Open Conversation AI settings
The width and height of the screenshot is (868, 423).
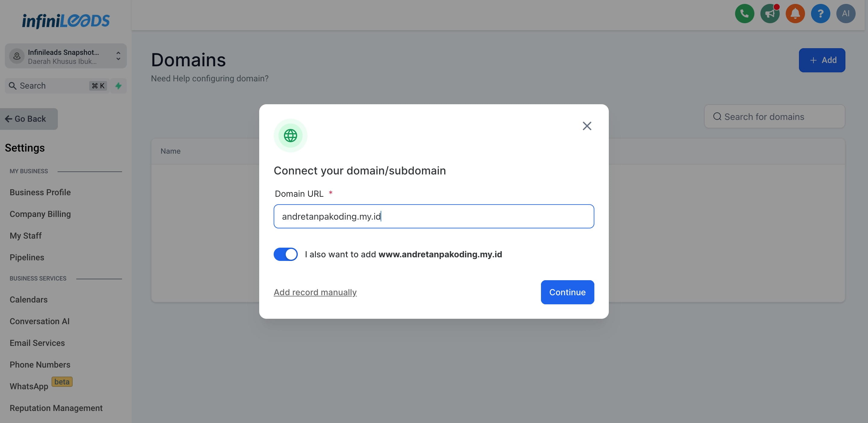(x=39, y=321)
